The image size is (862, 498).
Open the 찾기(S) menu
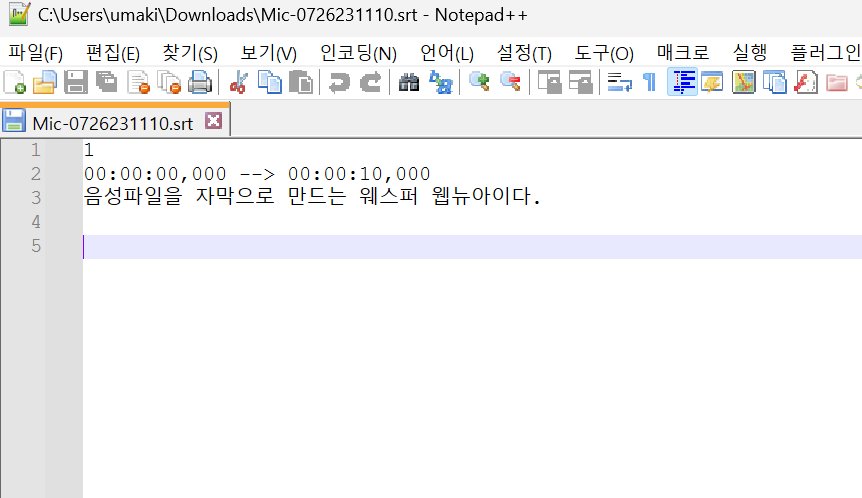(190, 53)
